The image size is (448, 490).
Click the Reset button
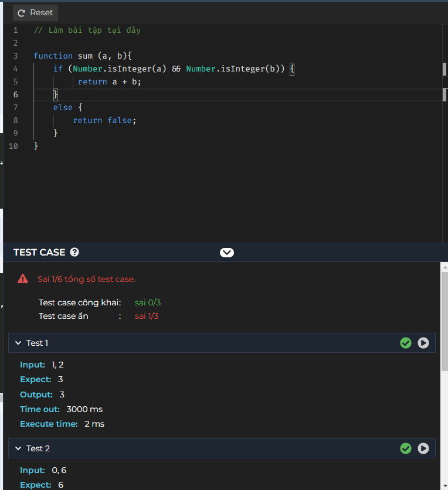tap(35, 12)
